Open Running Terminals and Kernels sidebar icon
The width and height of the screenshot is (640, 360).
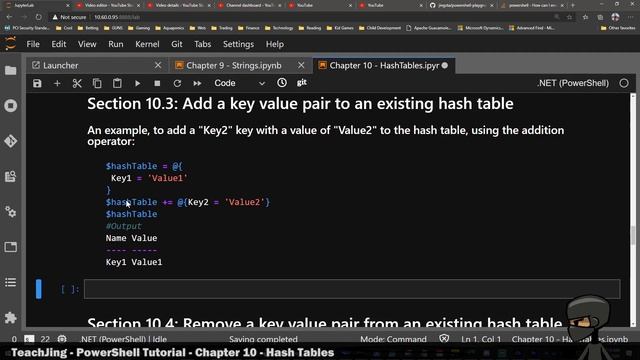[11, 106]
